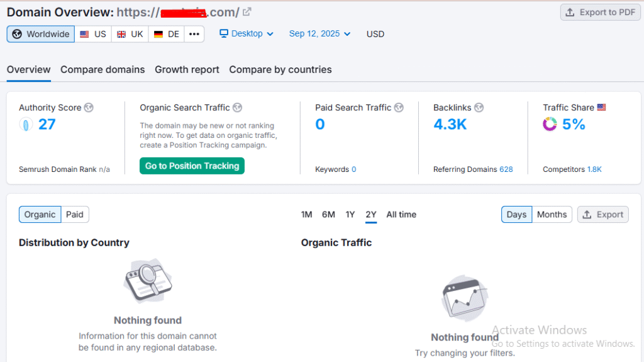Switch traffic view to Paid
Viewport: 644px width, 362px height.
click(x=75, y=215)
